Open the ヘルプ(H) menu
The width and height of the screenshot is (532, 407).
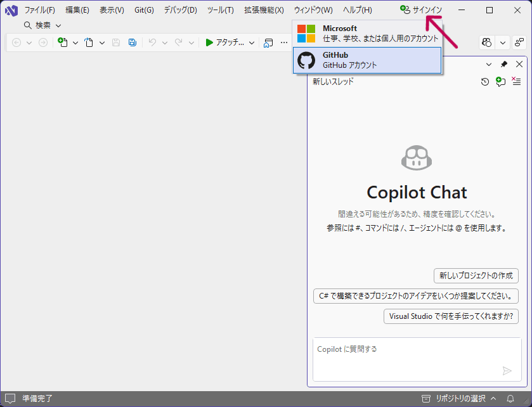pos(357,10)
